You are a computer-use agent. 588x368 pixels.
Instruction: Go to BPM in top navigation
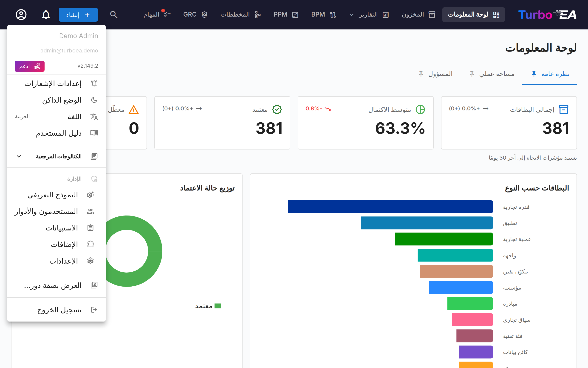click(324, 14)
